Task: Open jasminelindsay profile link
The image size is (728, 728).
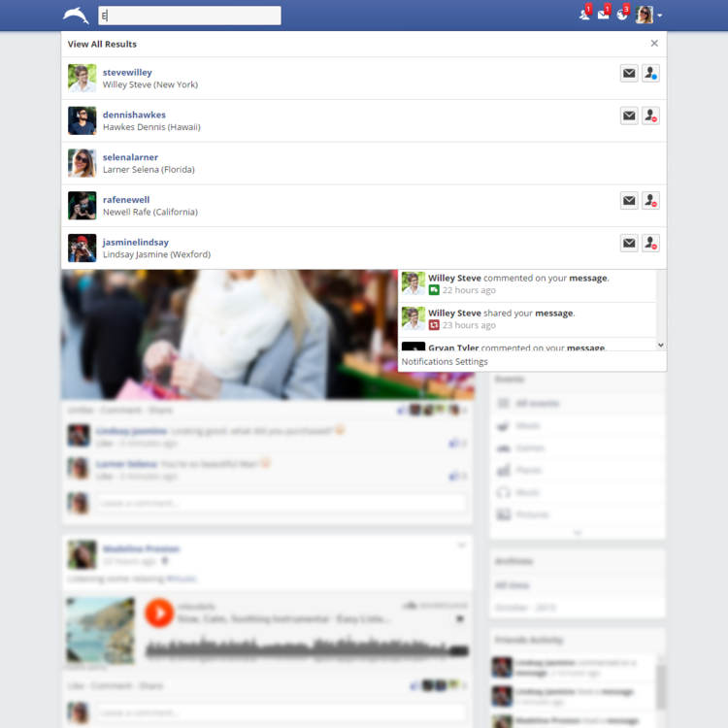Action: [x=136, y=243]
